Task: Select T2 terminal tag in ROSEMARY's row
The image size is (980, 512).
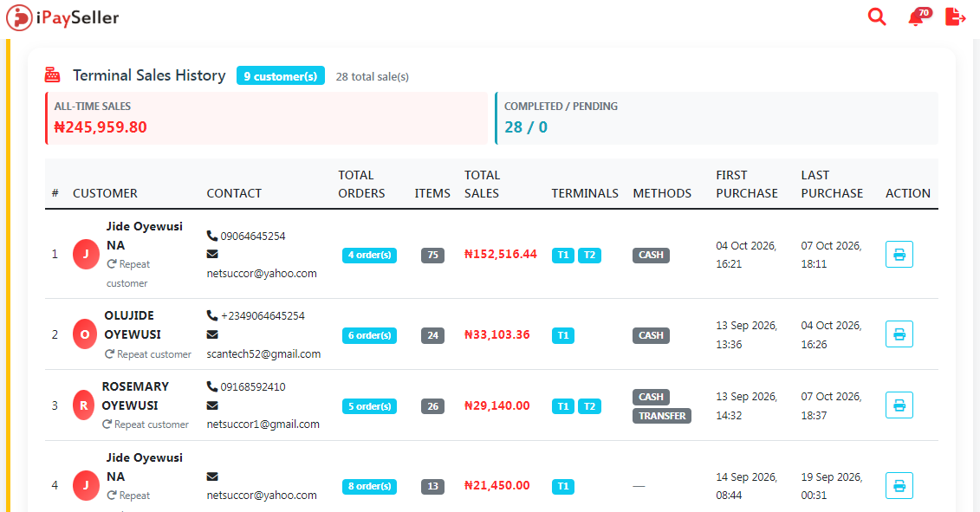Action: pyautogui.click(x=589, y=406)
